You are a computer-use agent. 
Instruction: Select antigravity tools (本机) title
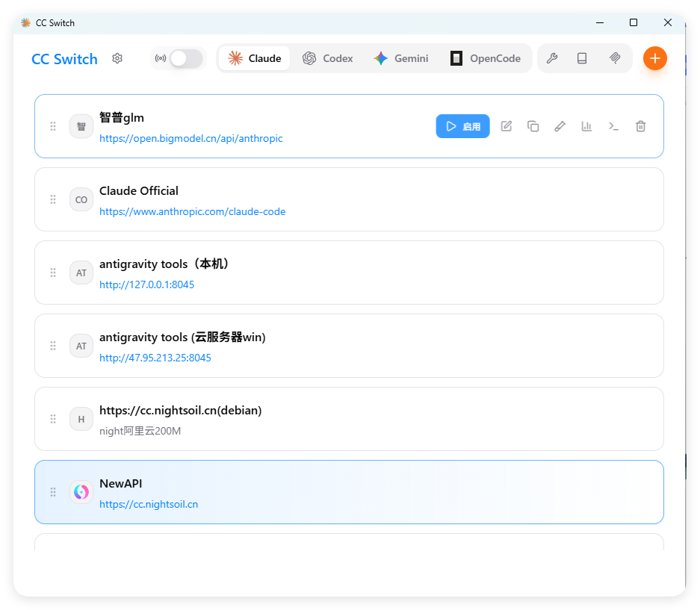click(164, 264)
